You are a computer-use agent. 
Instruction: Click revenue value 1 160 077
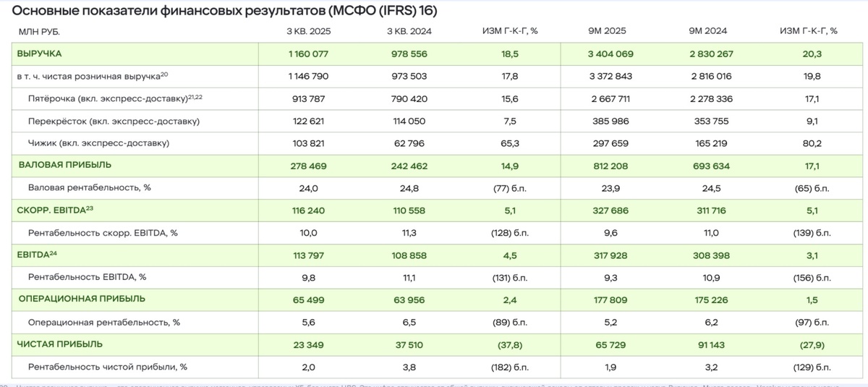point(308,54)
